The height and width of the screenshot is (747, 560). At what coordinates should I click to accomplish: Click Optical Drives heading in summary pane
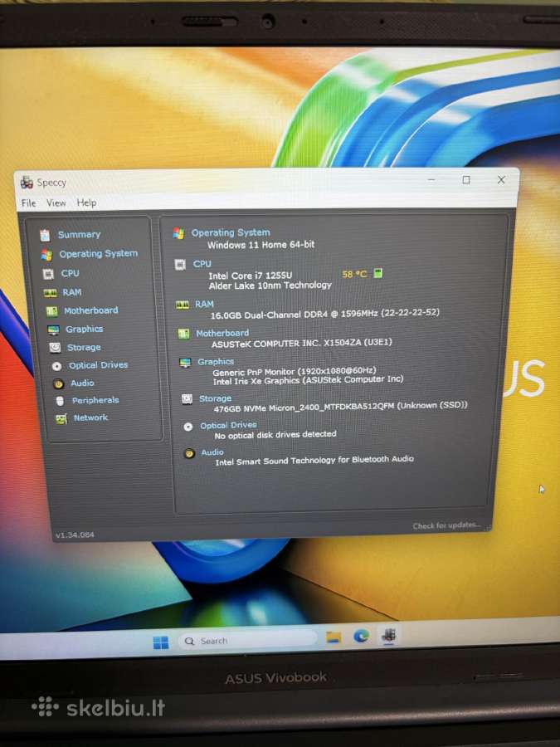[x=228, y=425]
